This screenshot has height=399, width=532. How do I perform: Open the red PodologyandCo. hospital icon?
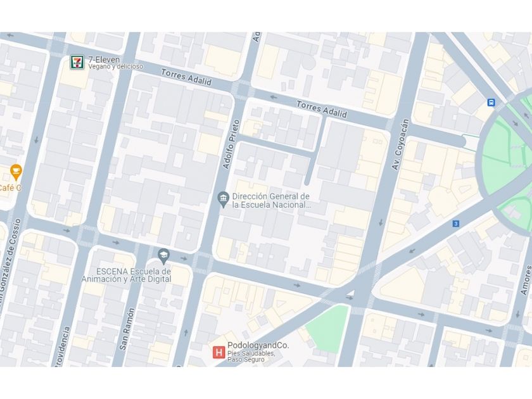pyautogui.click(x=219, y=353)
